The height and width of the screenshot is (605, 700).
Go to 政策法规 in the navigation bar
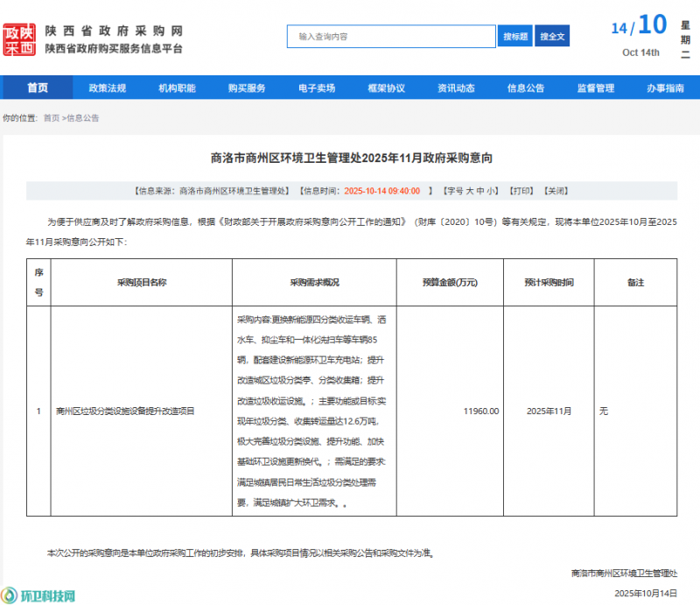pos(107,88)
